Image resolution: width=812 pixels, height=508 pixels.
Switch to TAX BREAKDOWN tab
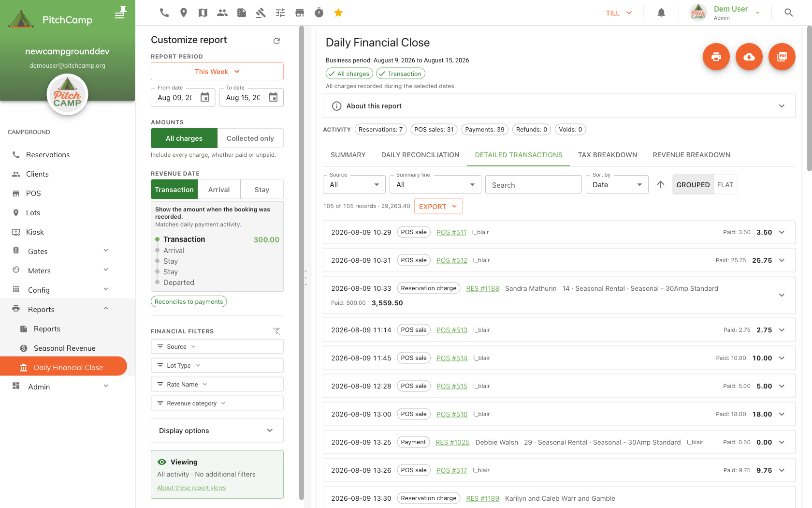coord(608,155)
